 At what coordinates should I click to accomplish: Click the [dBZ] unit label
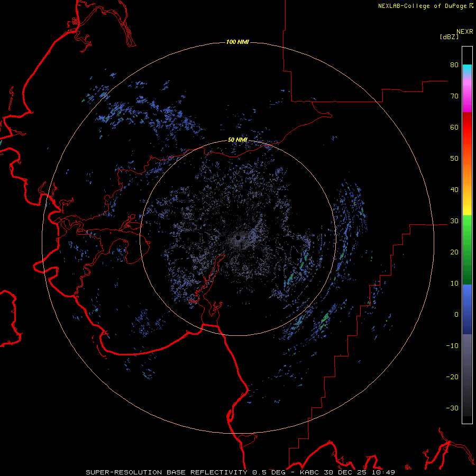pyautogui.click(x=449, y=36)
